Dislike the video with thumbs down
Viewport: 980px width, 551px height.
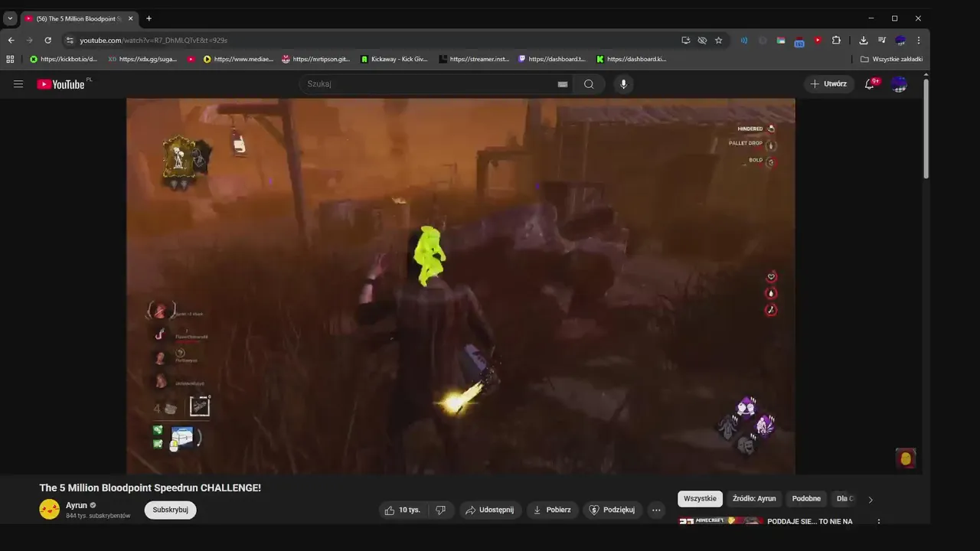(x=440, y=510)
